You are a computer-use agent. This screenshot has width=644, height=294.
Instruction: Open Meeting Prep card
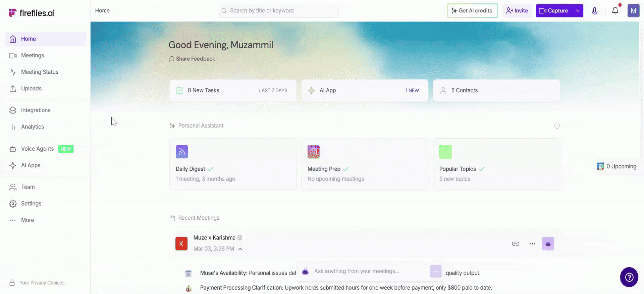tap(365, 164)
